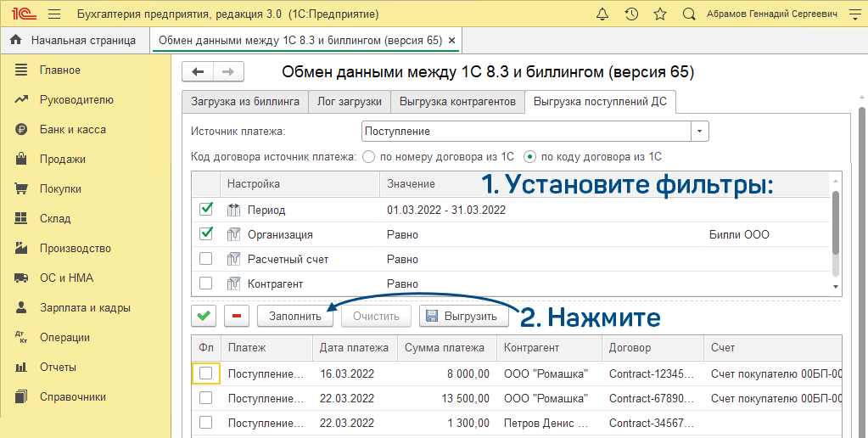The height and width of the screenshot is (438, 868).
Task: Click the Организация filter funnel icon
Action: pos(233,235)
